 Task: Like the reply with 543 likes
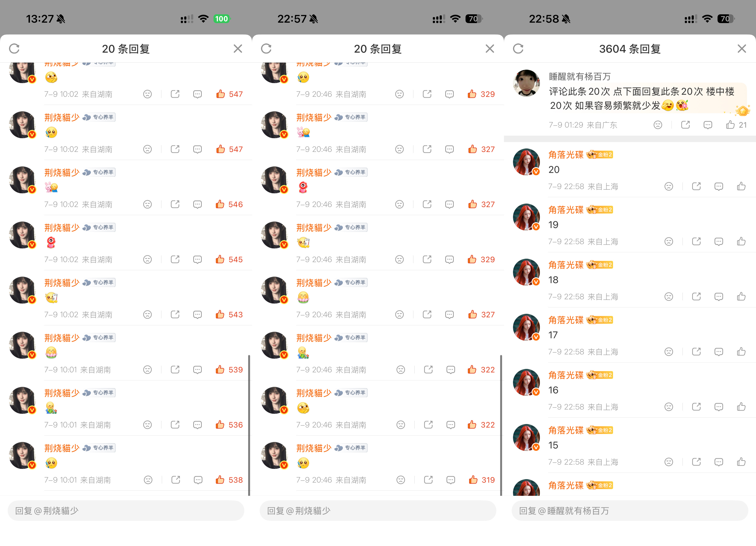coord(220,314)
